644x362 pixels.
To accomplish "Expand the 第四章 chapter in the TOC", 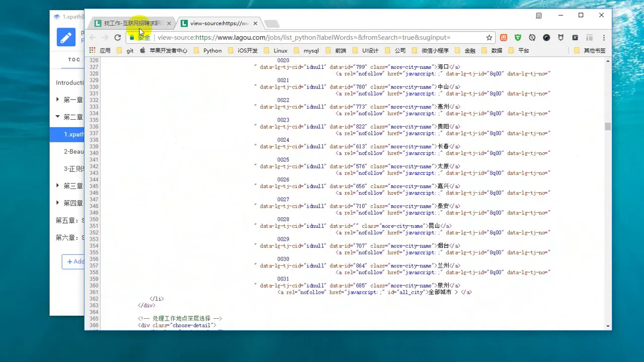I will 58,203.
